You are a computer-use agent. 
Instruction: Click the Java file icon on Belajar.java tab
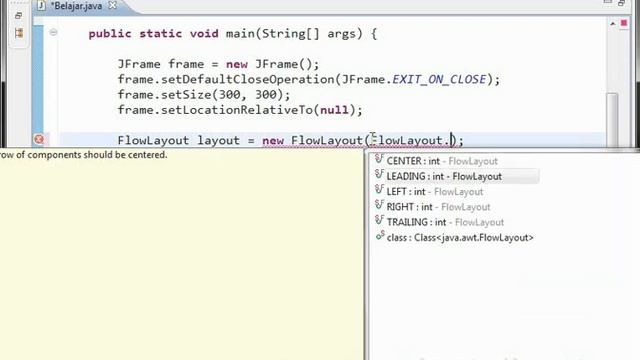[x=41, y=6]
